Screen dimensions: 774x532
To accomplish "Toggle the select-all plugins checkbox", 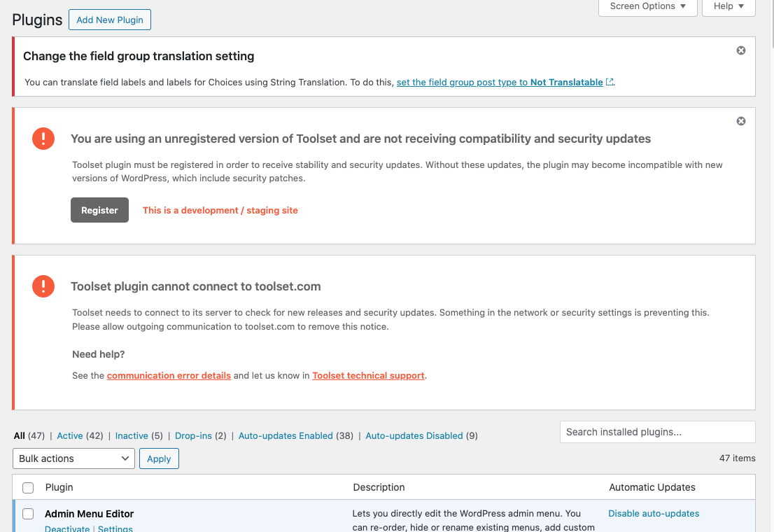I will coord(28,488).
